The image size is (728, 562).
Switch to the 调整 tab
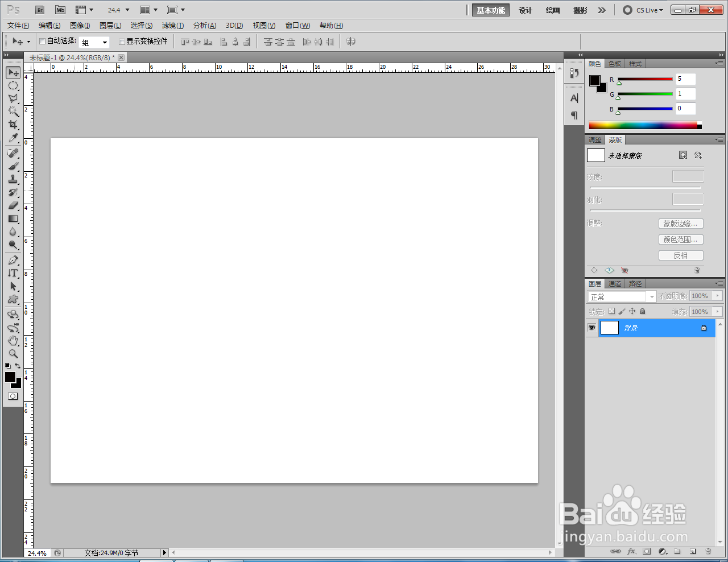click(x=595, y=140)
